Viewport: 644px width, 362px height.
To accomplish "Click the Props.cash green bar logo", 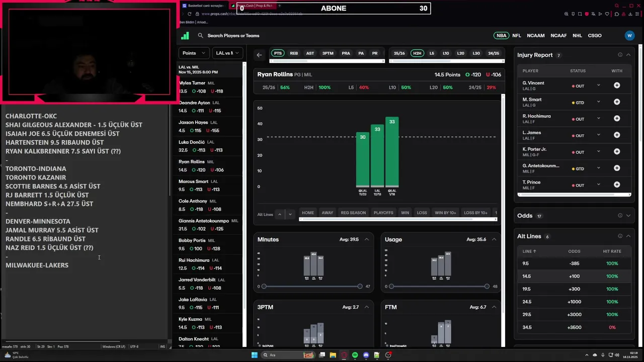I will [185, 36].
